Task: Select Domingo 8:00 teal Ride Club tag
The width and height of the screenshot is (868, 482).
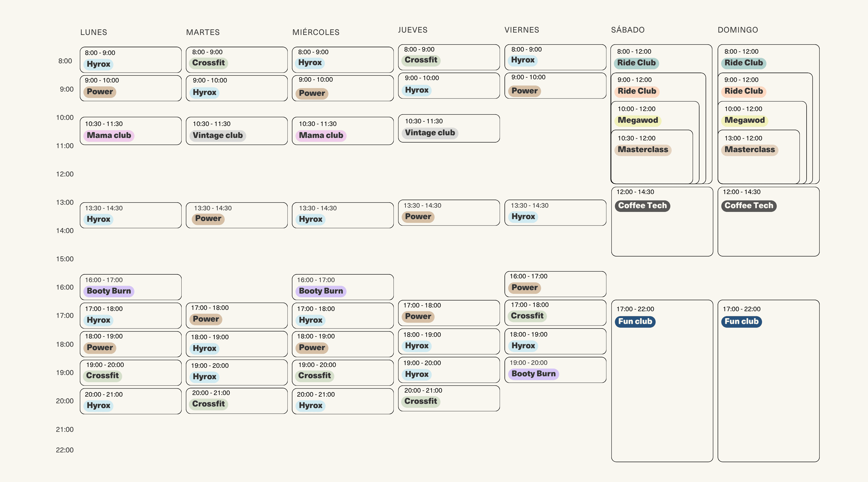Action: pos(744,63)
